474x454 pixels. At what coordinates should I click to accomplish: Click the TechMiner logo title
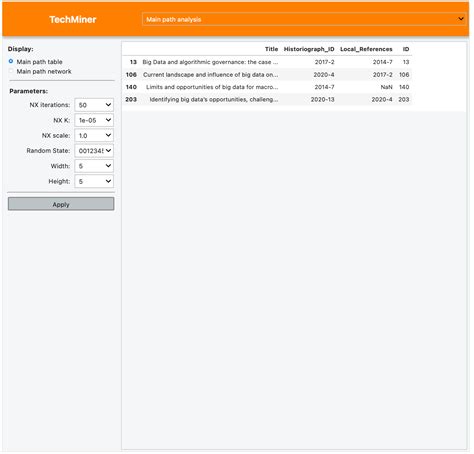pos(73,19)
